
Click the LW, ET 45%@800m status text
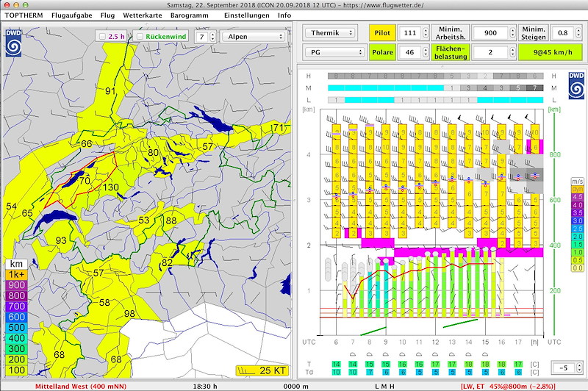[x=508, y=386]
